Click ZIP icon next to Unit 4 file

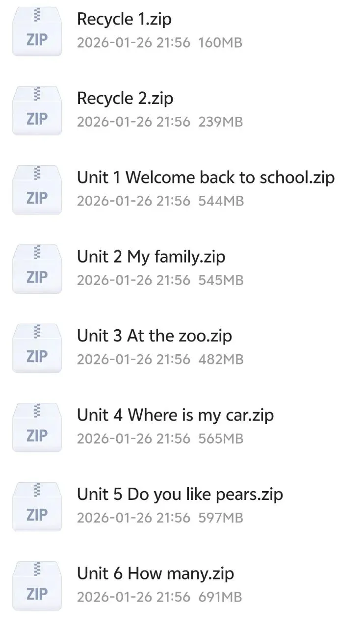(x=37, y=427)
